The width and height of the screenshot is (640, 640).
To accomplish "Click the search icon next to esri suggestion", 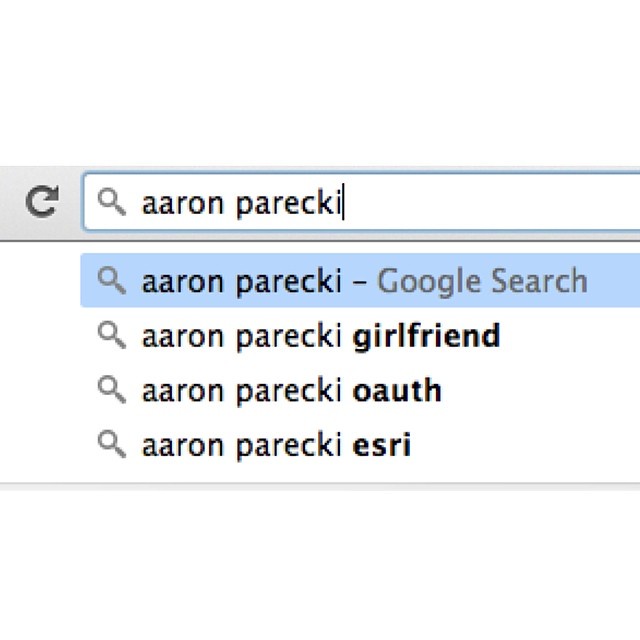I will pyautogui.click(x=112, y=444).
